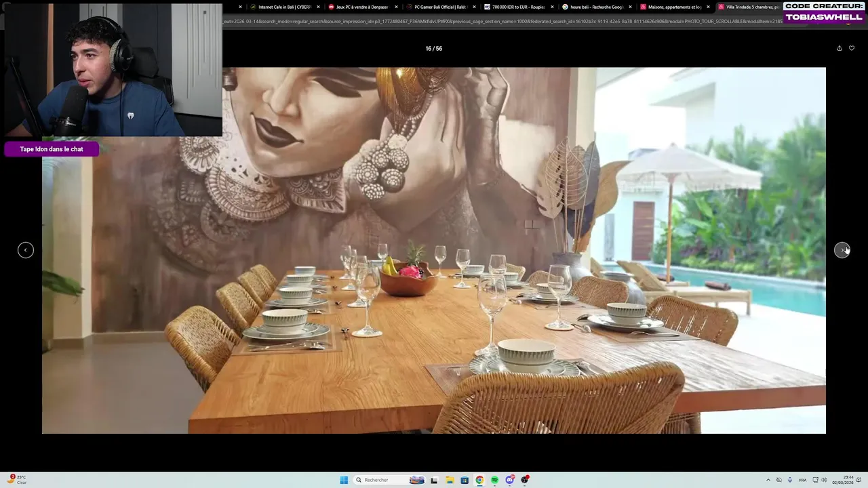Screen dimensions: 868x488
Task: Open File Explorer from the taskbar
Action: (x=449, y=480)
